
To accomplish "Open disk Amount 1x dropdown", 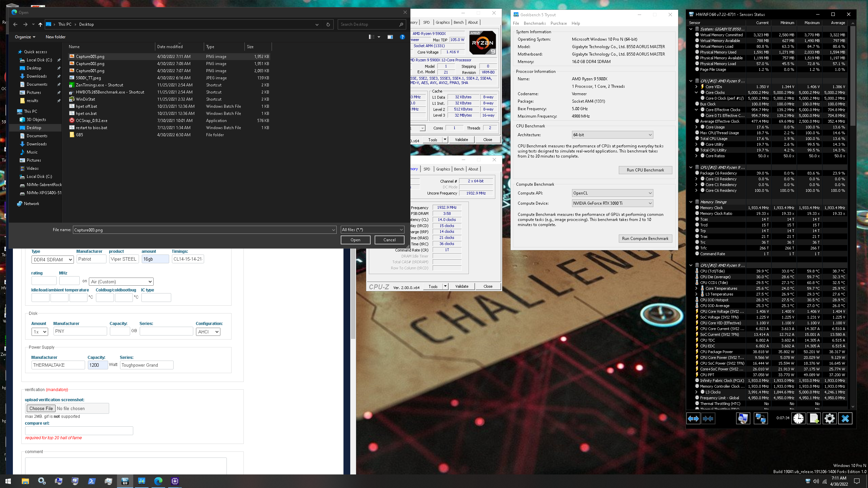I will [40, 332].
